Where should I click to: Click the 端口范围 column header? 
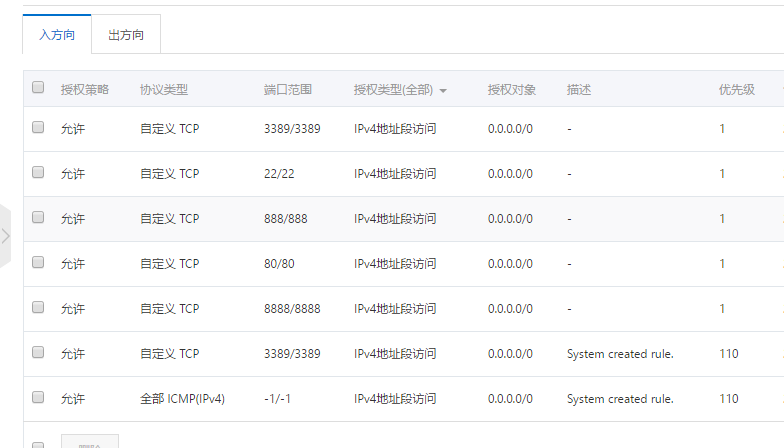click(288, 90)
